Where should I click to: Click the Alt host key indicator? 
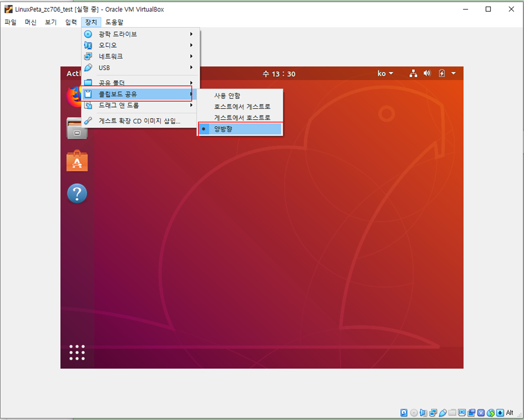pos(510,413)
